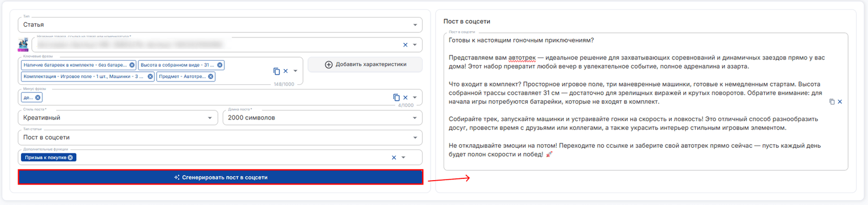Open the product name dropdown
Image resolution: width=868 pixels, height=205 pixels.
point(415,45)
